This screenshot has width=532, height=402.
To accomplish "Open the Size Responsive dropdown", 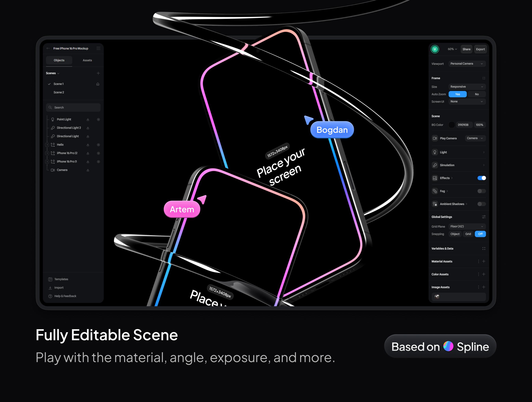I will tap(467, 87).
